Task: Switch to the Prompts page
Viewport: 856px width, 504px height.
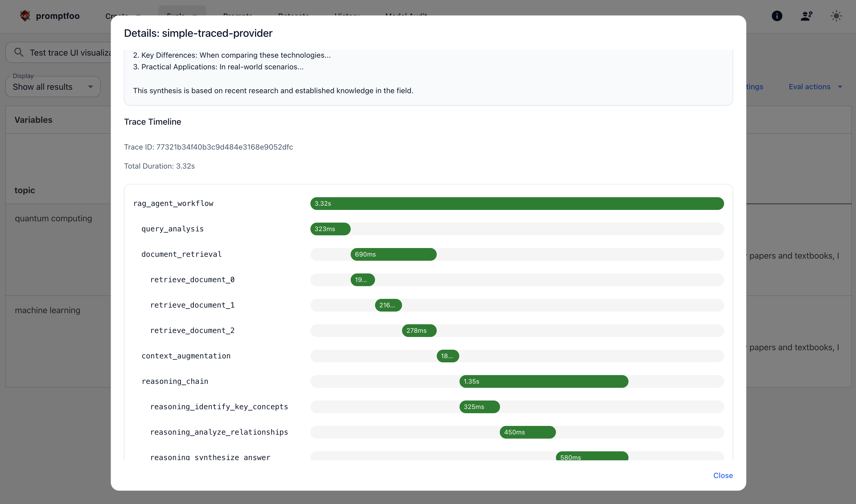Action: (238, 16)
